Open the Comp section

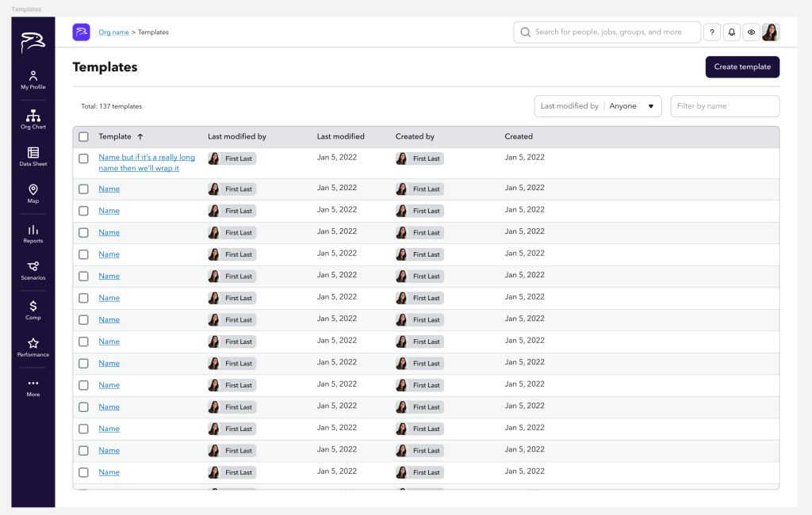pos(33,309)
